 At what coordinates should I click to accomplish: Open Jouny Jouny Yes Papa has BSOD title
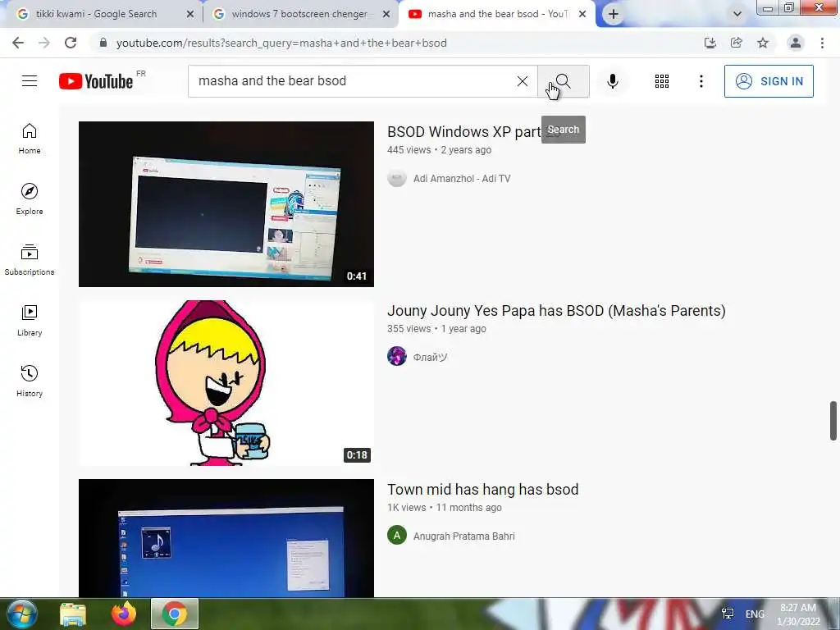point(556,311)
